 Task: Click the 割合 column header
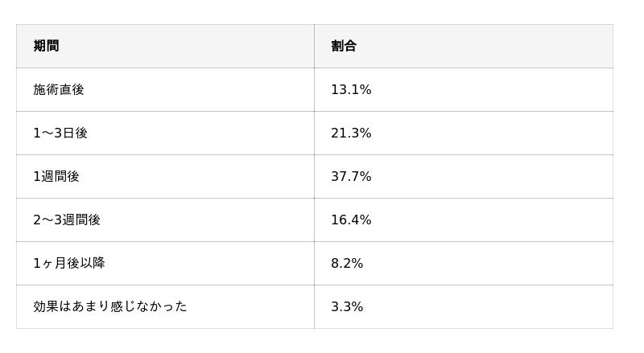point(344,46)
